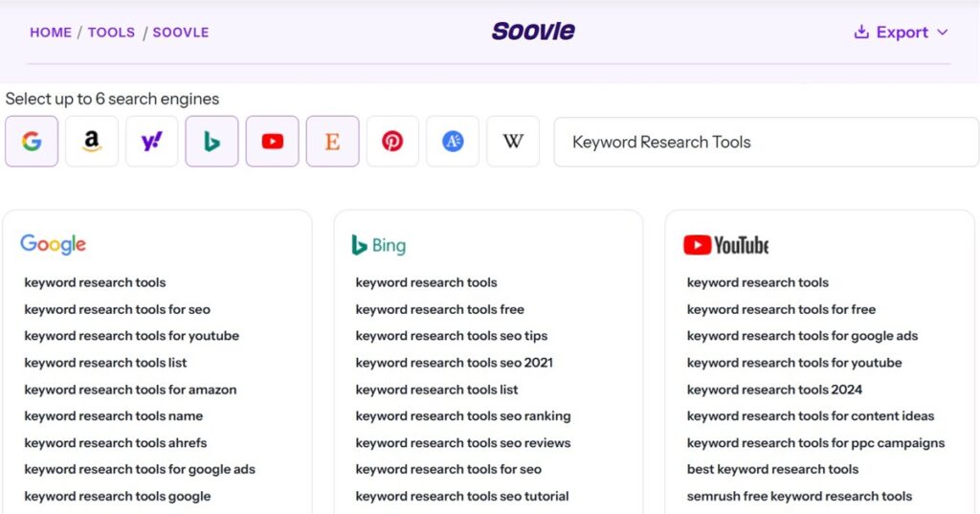Viewport: 980px width, 514px height.
Task: Select 'semrush free keyword research tools'
Action: (799, 496)
